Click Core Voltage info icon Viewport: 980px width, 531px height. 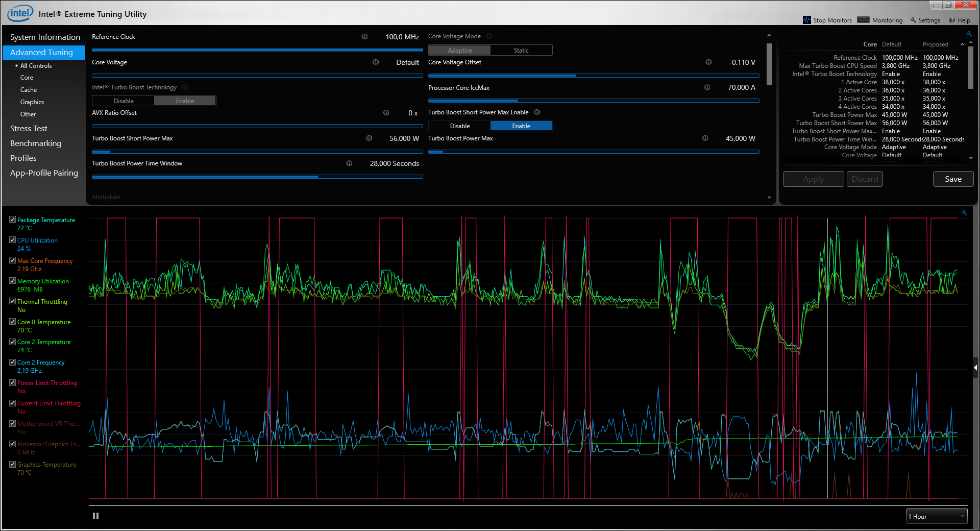point(376,62)
